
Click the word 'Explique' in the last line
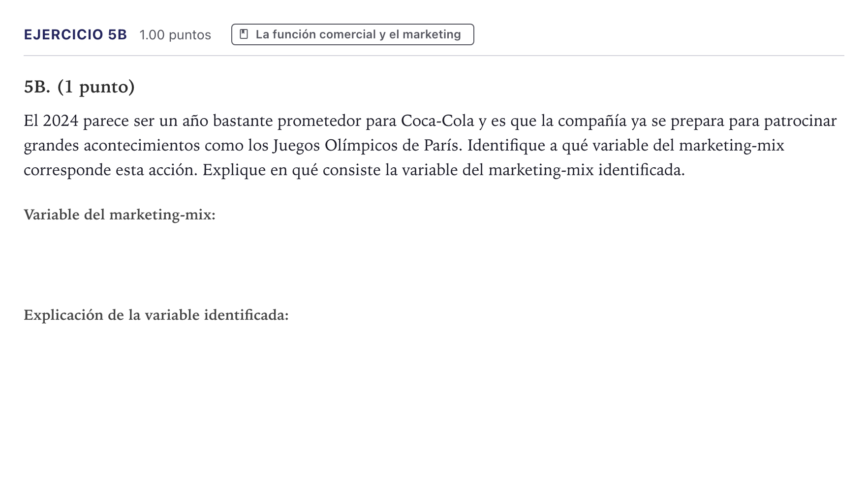(x=234, y=170)
